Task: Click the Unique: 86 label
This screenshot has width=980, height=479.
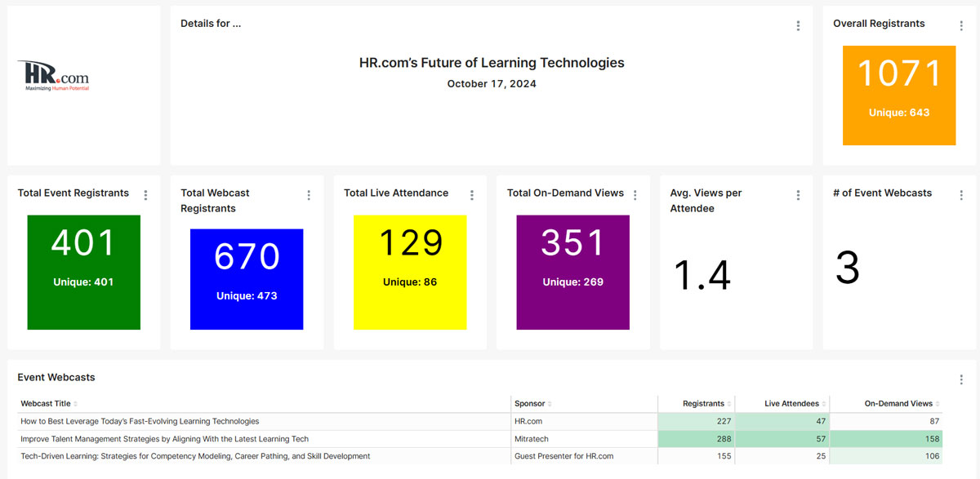Action: [410, 282]
